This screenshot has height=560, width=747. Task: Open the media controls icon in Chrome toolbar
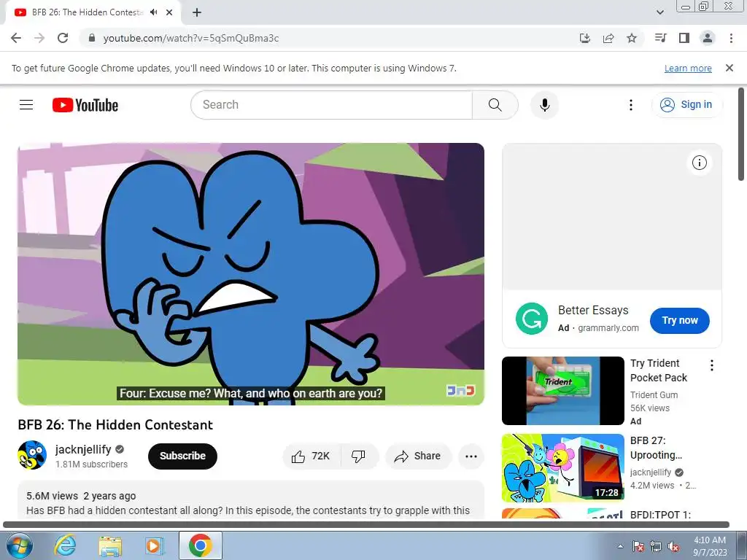tap(661, 38)
